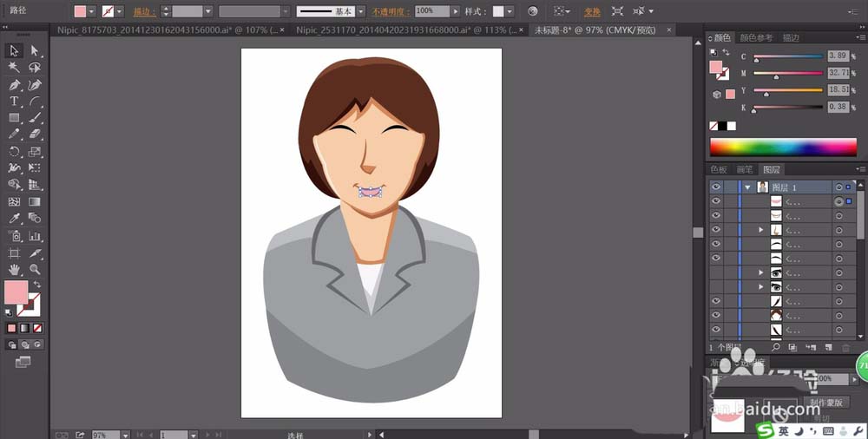Select the Type tool
Viewport: 868px width, 439px height.
[15, 102]
